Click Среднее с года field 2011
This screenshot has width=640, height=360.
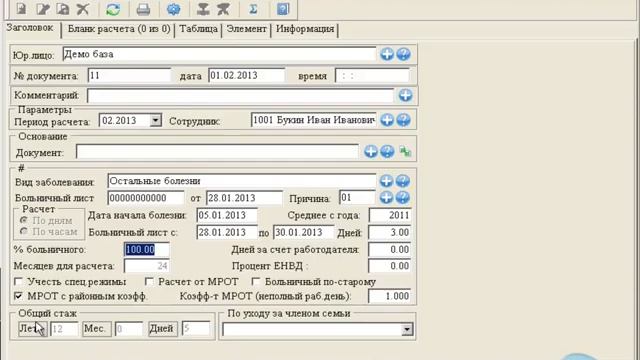point(390,215)
